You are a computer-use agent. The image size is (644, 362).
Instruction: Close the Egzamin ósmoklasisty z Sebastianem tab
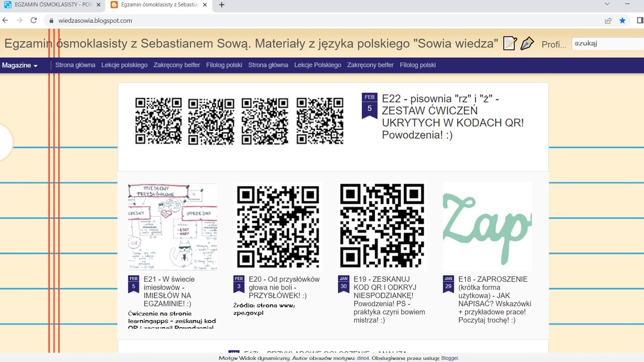[x=205, y=5]
